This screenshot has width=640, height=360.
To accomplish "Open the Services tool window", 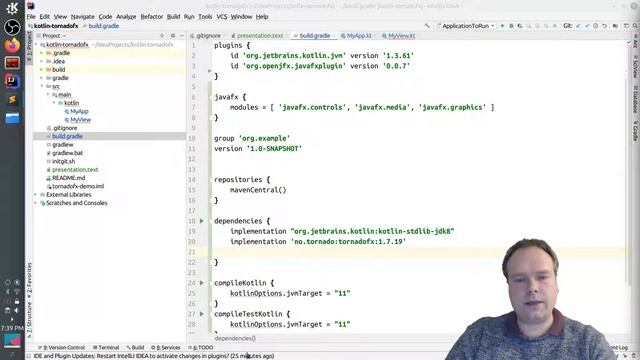I will tap(166, 347).
